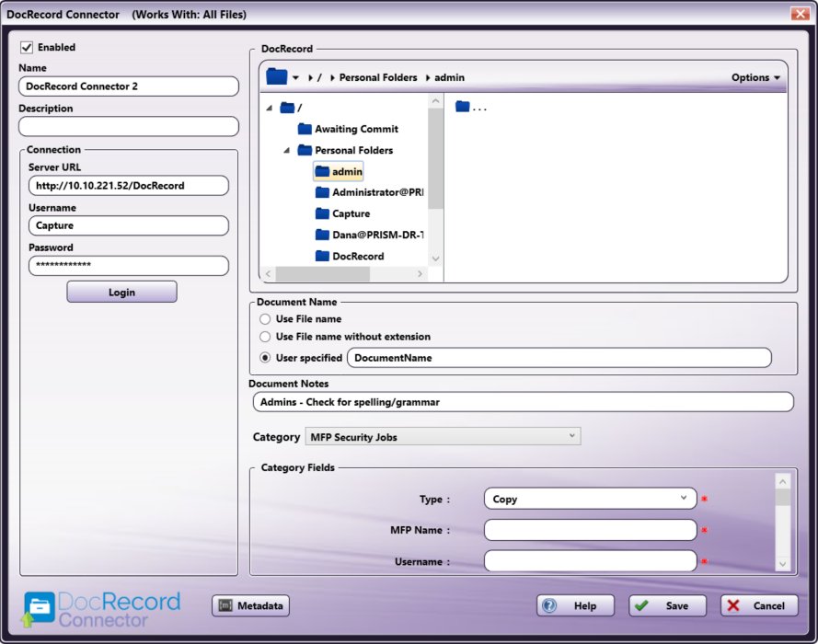818x644 pixels.
Task: Select the User specified radio button
Action: 265,358
